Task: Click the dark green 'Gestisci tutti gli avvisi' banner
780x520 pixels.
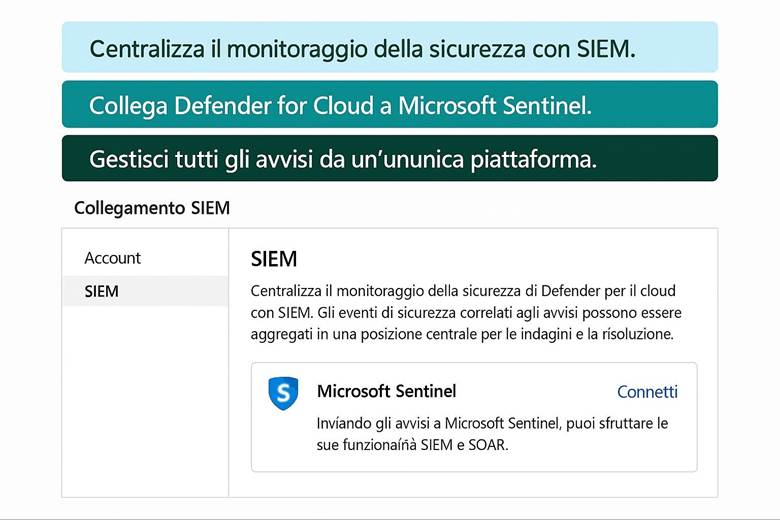Action: [390, 159]
